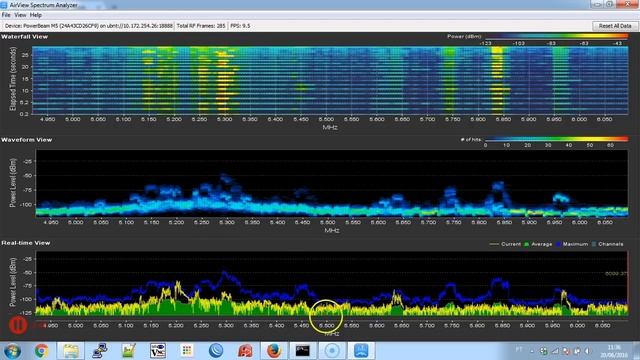Open the network computers taskbar icon
Viewport: 640px width, 360px height.
(x=100, y=351)
